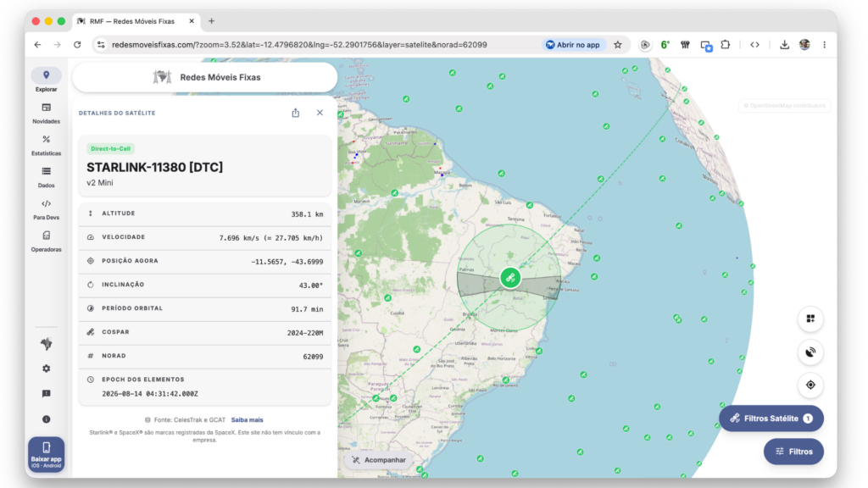Click the orbital period value 91.7 min

click(x=307, y=309)
